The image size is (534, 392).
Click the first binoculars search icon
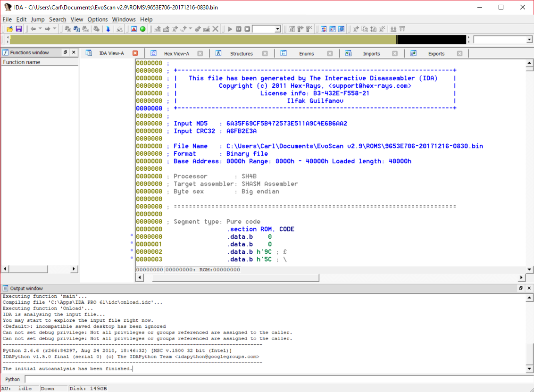pyautogui.click(x=68, y=29)
